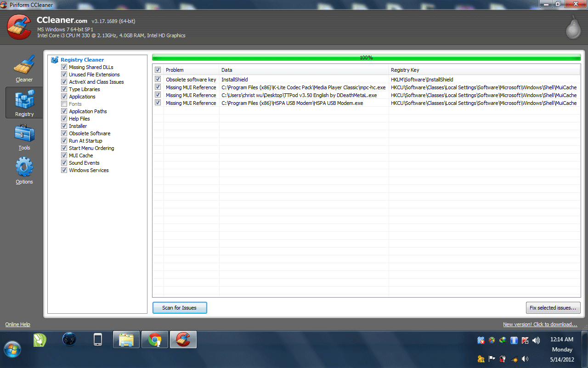Click the New version download link
588x368 pixels.
click(540, 324)
